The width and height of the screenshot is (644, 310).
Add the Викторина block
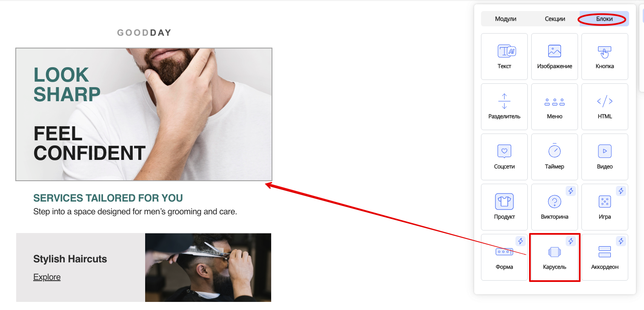[x=555, y=207]
